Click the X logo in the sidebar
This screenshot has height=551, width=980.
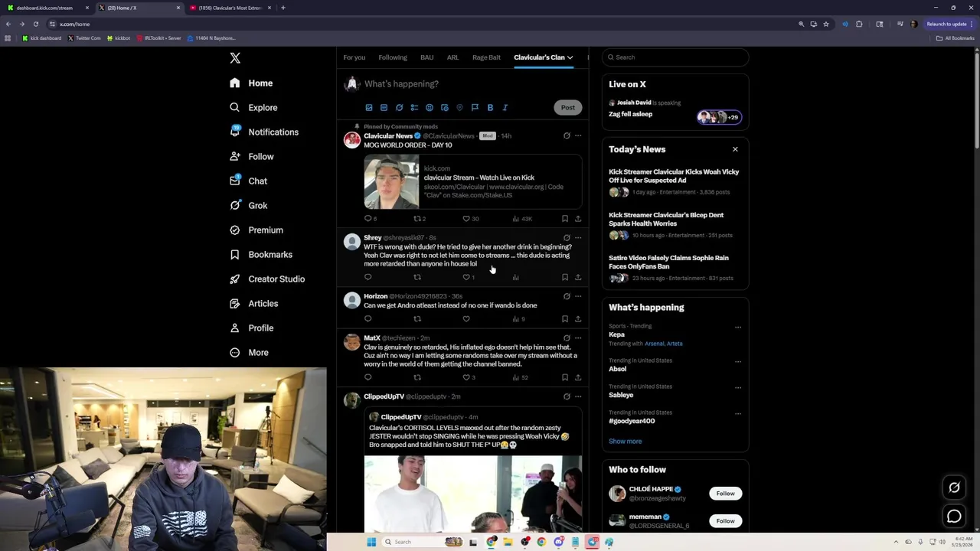(235, 58)
